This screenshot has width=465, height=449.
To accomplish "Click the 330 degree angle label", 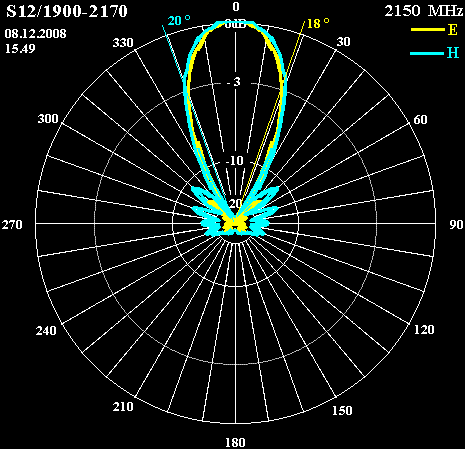I will [123, 43].
